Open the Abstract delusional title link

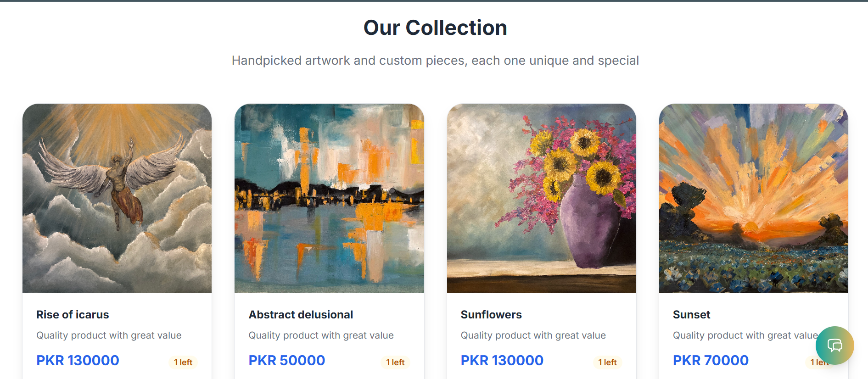301,315
